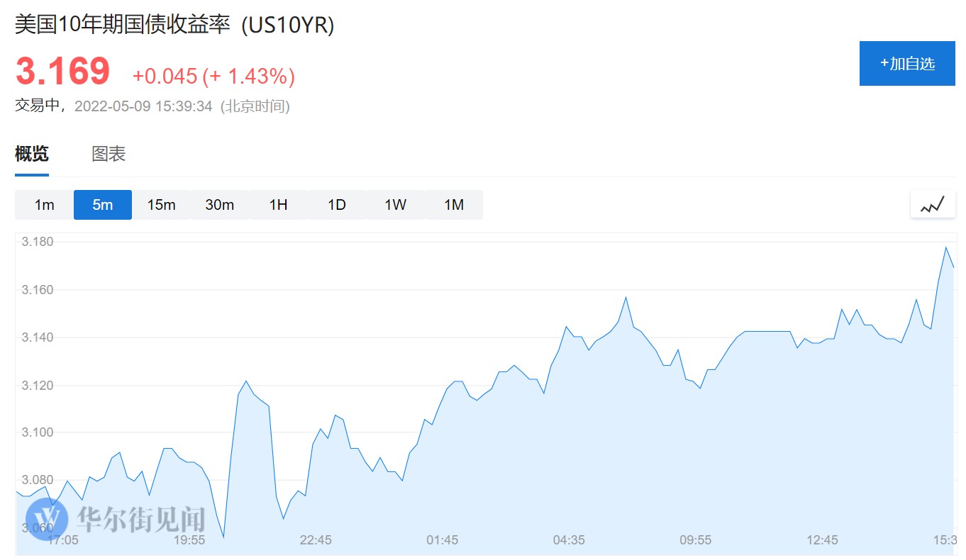Click the +0.045 (+1.43%) change text

tap(213, 76)
